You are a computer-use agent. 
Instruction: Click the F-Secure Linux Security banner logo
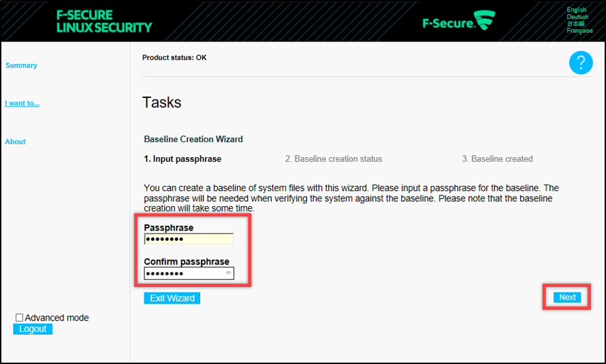[x=104, y=21]
